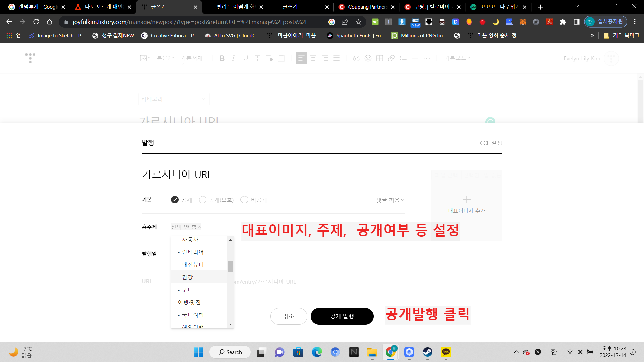
Task: Choose 건강 from topic list
Action: pos(199,277)
